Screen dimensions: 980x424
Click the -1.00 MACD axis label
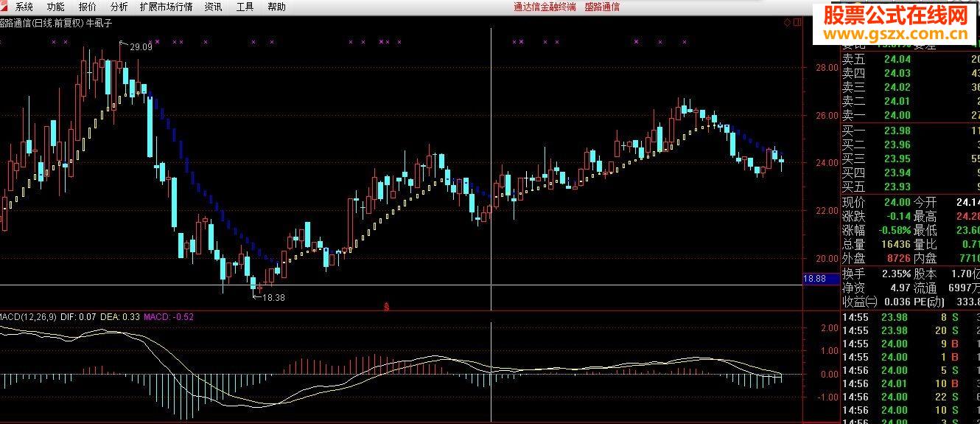coord(828,397)
